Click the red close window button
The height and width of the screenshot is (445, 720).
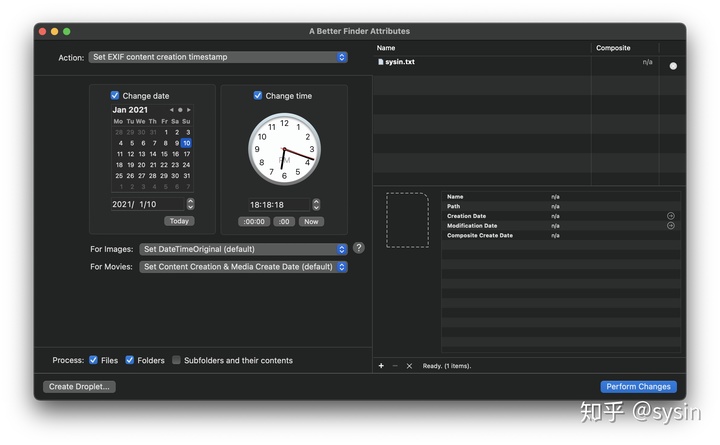[x=43, y=31]
